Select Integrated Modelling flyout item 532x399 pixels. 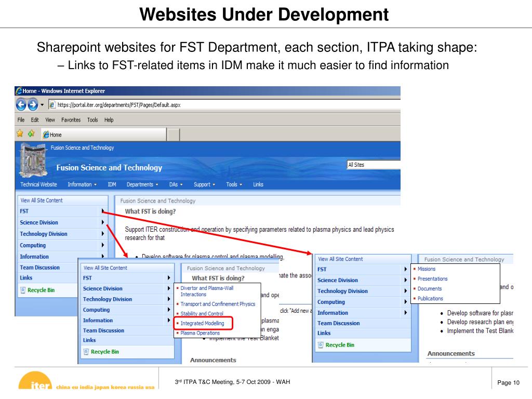point(202,323)
